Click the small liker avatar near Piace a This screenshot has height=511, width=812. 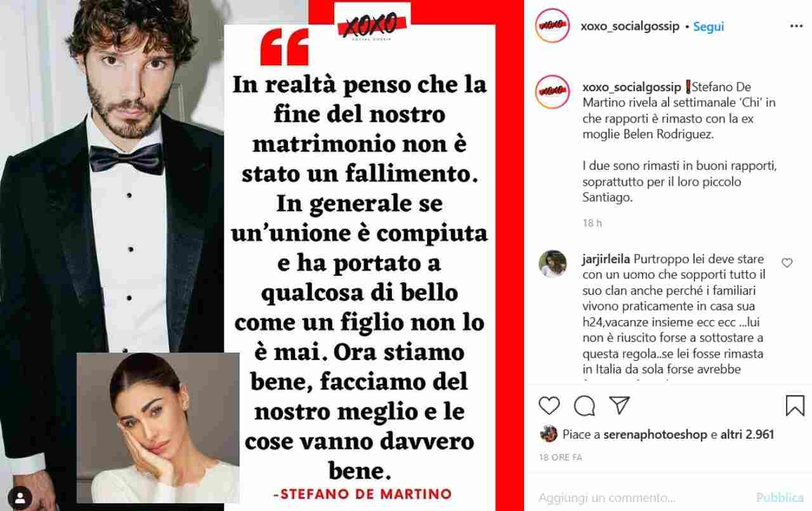[548, 434]
